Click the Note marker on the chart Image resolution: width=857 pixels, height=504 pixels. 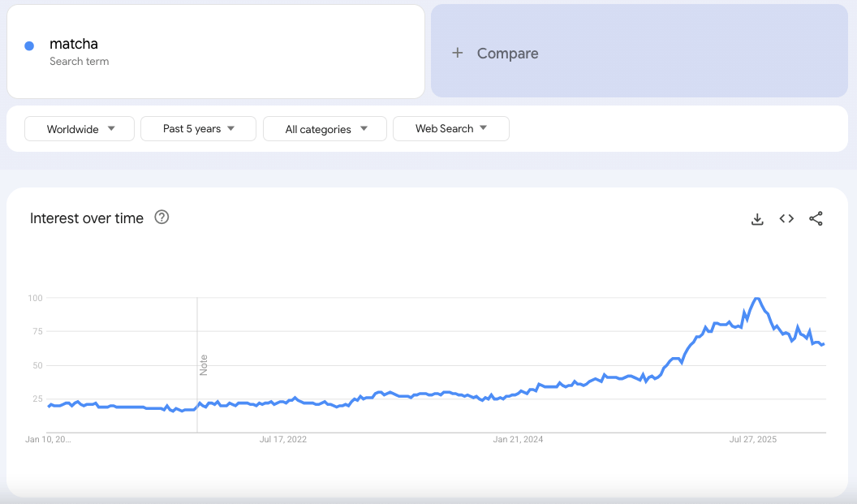point(204,364)
